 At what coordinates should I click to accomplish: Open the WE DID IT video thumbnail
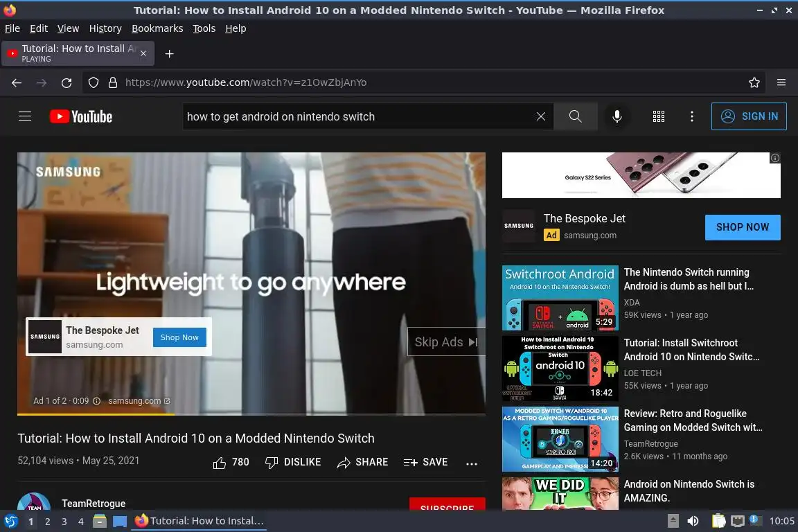pyautogui.click(x=560, y=493)
